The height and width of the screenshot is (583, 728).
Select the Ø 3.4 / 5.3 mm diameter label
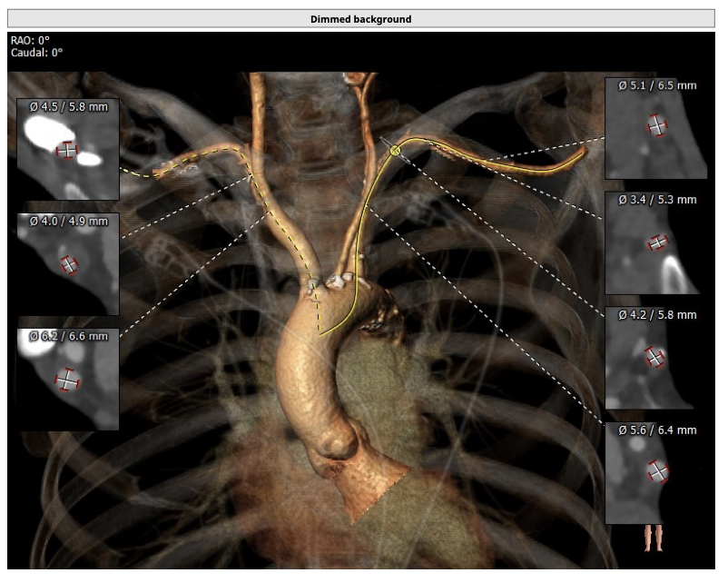coord(657,200)
